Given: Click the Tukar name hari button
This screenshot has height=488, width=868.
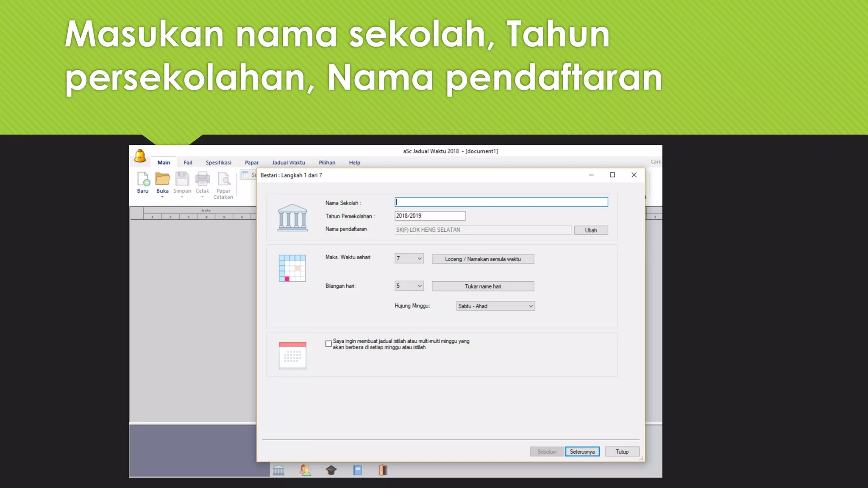Looking at the screenshot, I should point(483,286).
